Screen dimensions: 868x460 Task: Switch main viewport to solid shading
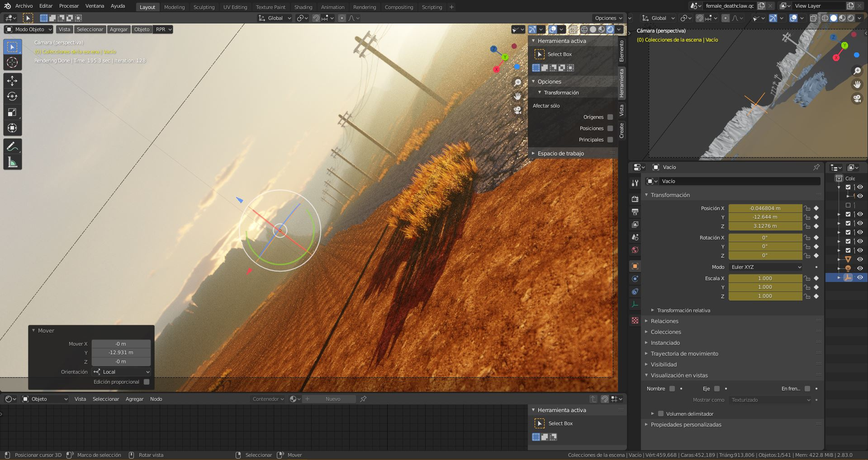[x=593, y=30]
